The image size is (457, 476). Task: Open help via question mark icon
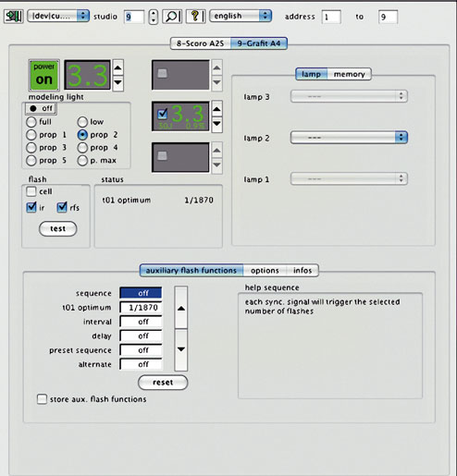pyautogui.click(x=195, y=16)
